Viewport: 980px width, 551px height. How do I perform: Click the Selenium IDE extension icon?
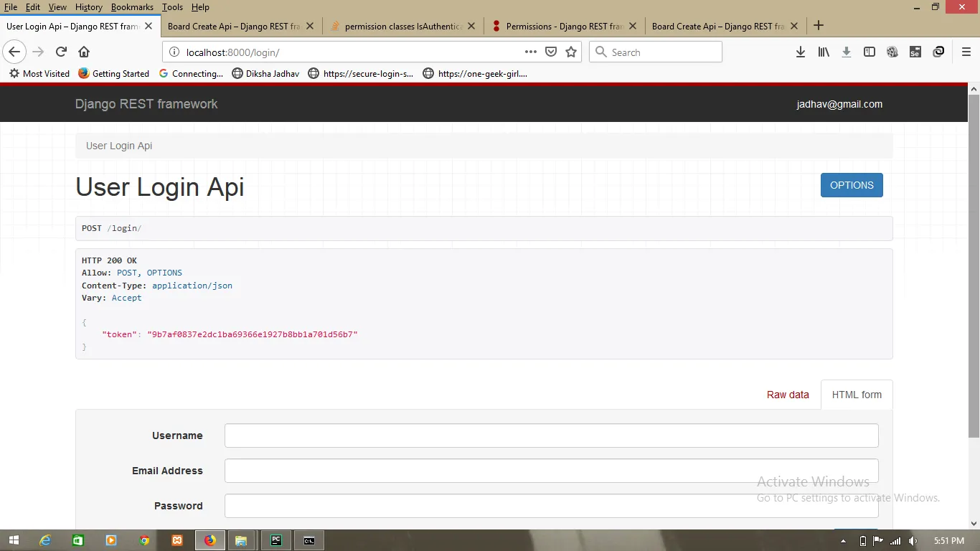click(x=915, y=52)
